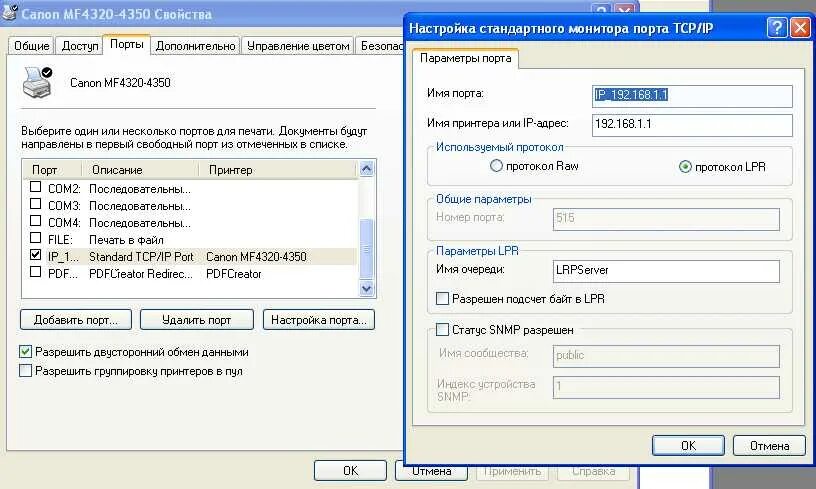Enable 'Разрешить группировку принтеров в пул'
816x489 pixels.
(26, 371)
